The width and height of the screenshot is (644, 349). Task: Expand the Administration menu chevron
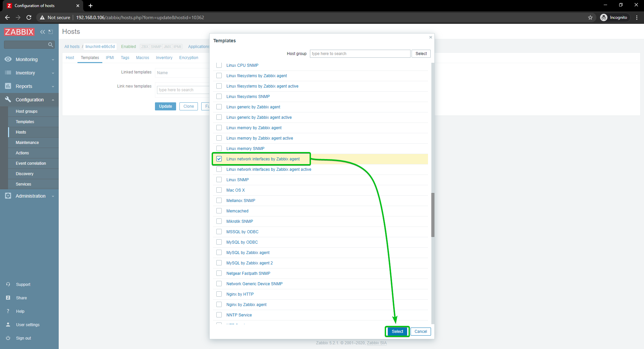53,196
